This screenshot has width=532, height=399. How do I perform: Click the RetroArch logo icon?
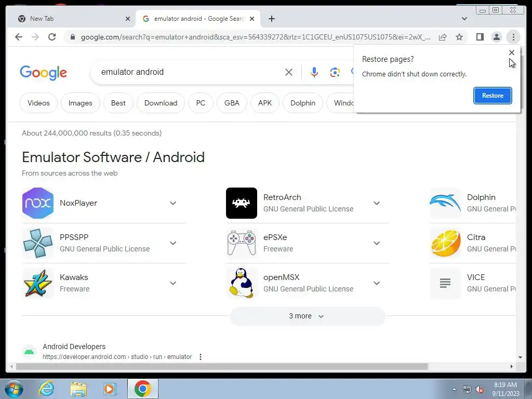[x=242, y=203]
